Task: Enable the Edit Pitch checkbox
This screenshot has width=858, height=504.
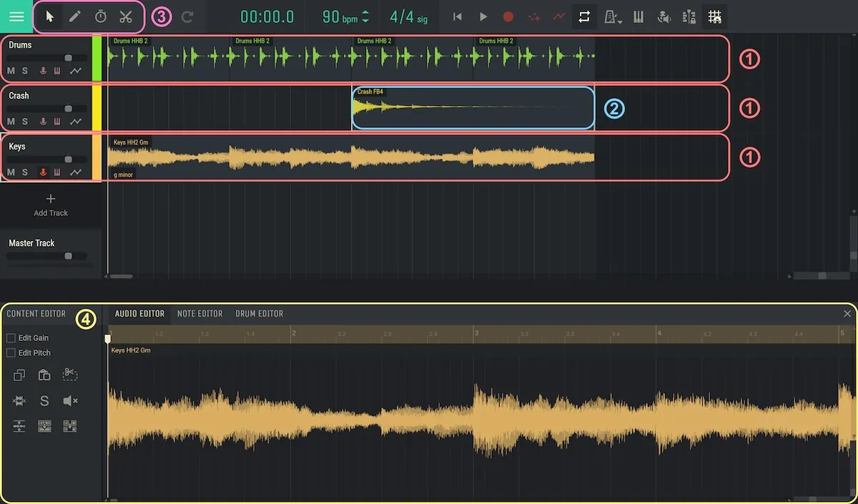Action: click(11, 353)
